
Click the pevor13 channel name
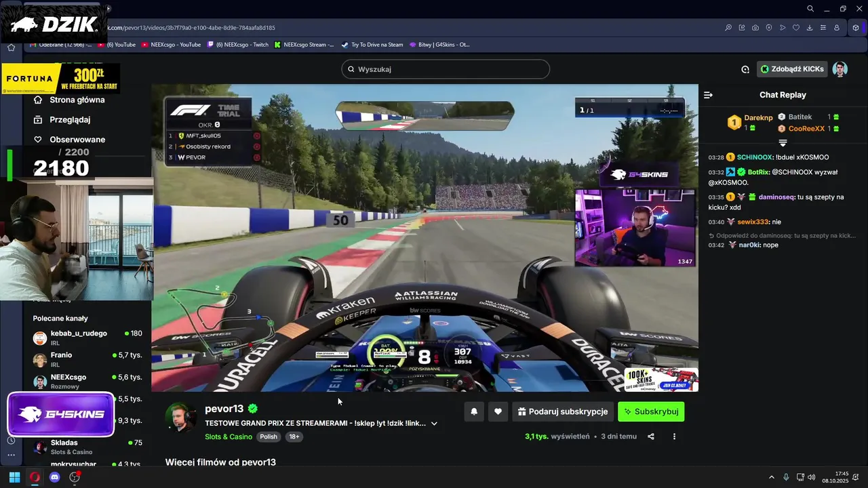click(x=224, y=409)
